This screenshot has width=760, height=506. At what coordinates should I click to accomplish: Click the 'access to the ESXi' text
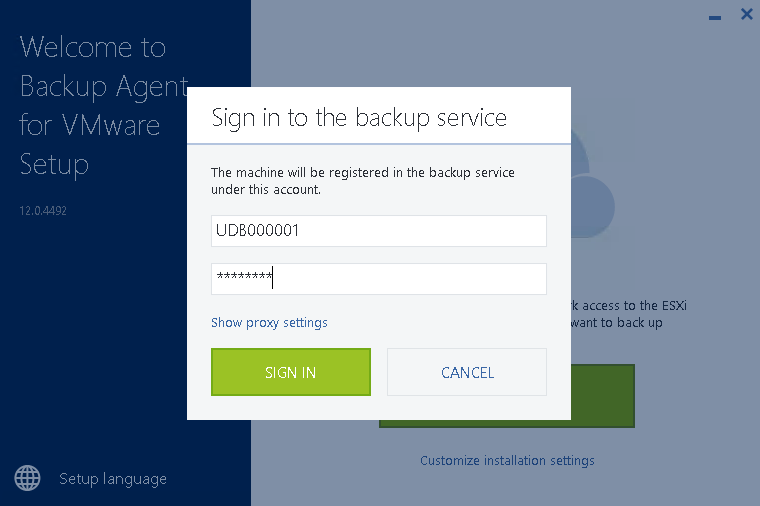tap(629, 306)
